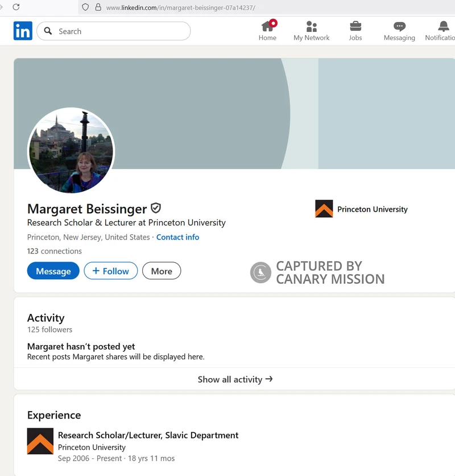Follow Margaret Beissinger
The image size is (455, 476).
tap(111, 271)
